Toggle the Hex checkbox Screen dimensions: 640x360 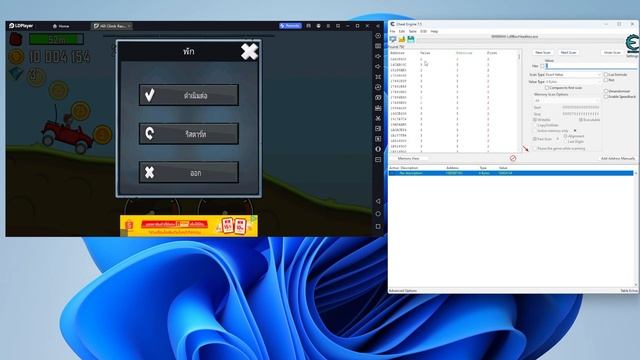[542, 66]
